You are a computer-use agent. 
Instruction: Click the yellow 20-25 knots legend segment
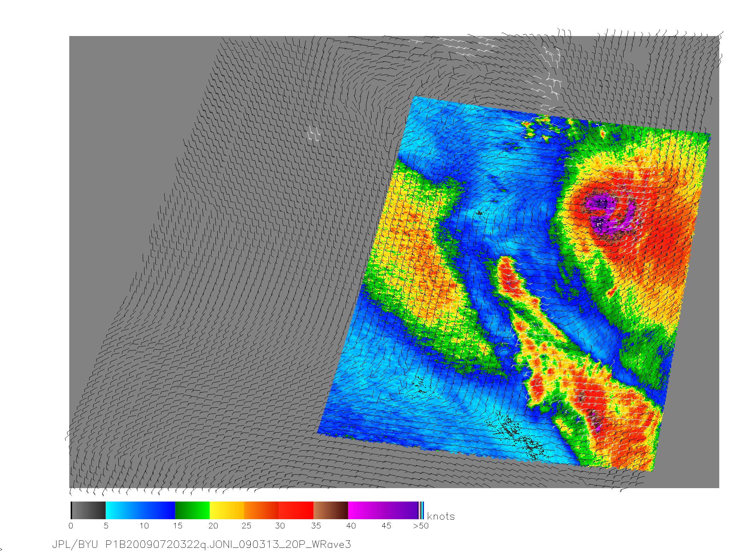[x=227, y=510]
